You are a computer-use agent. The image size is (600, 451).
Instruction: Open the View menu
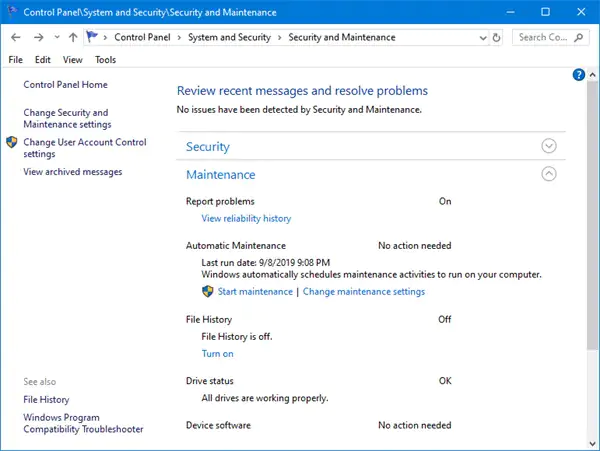click(73, 60)
